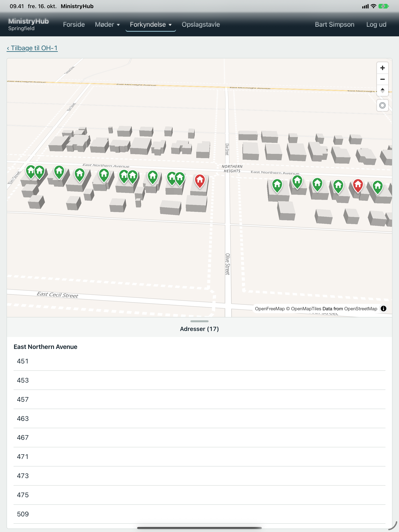Select address 463

[x=199, y=419]
